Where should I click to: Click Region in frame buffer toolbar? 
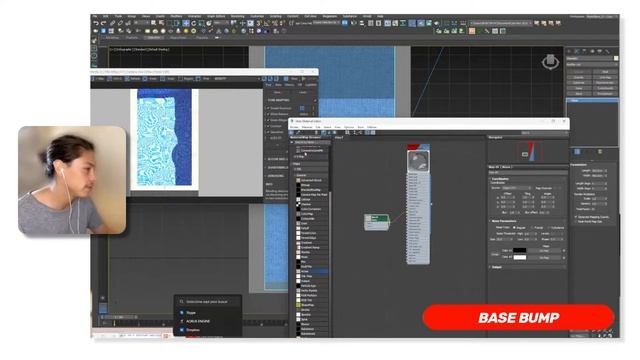click(186, 79)
